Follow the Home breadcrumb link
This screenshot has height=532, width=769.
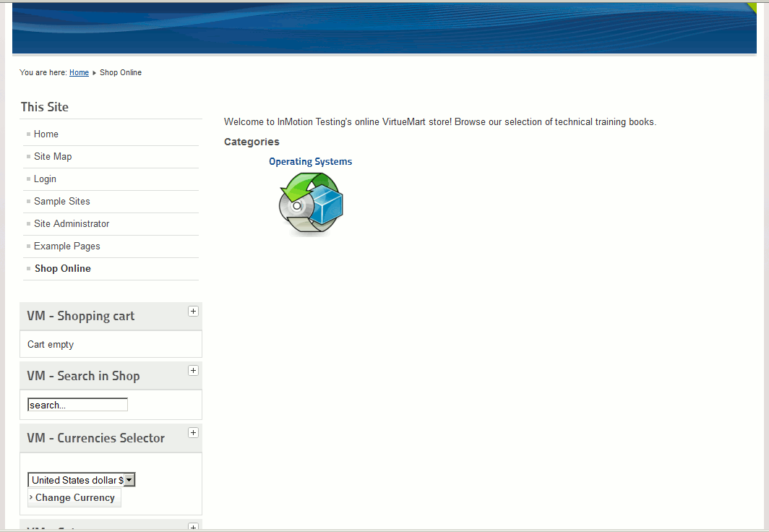(x=79, y=72)
